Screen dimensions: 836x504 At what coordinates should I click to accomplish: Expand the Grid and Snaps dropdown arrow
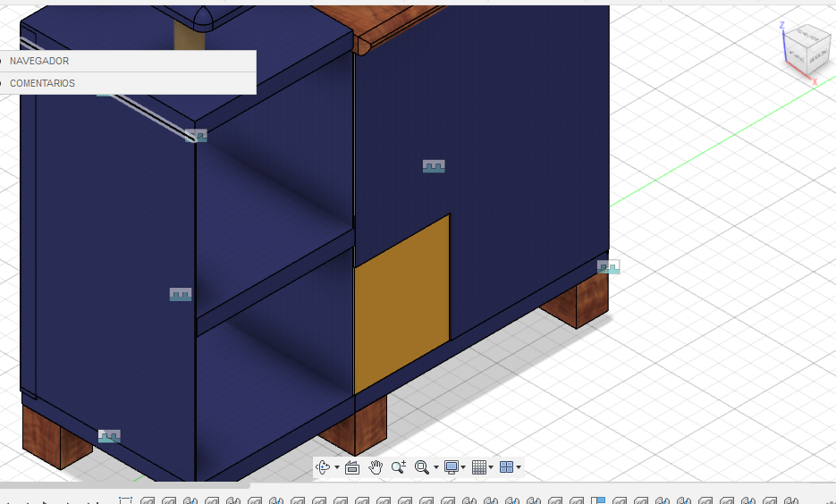point(491,467)
